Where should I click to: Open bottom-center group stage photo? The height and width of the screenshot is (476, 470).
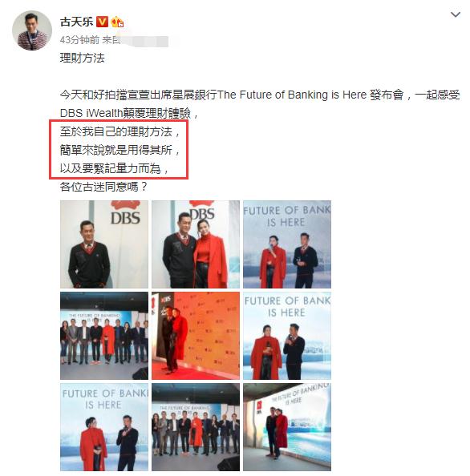[196, 427]
